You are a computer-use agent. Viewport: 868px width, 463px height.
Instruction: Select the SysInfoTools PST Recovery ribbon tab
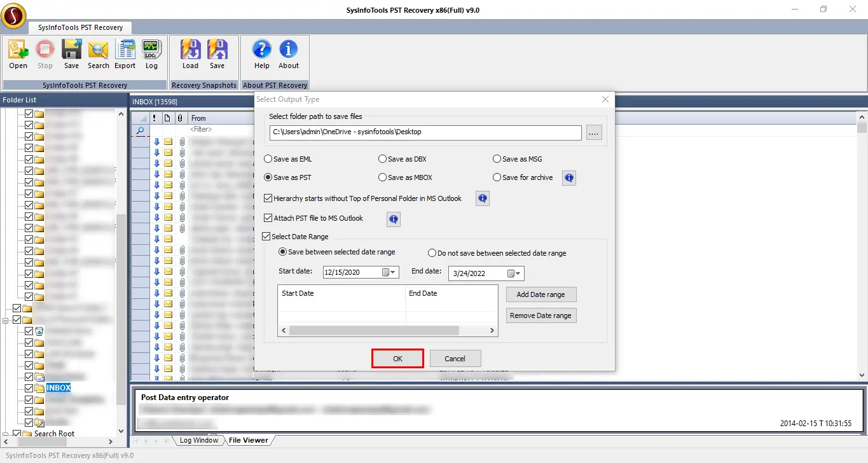pos(80,27)
